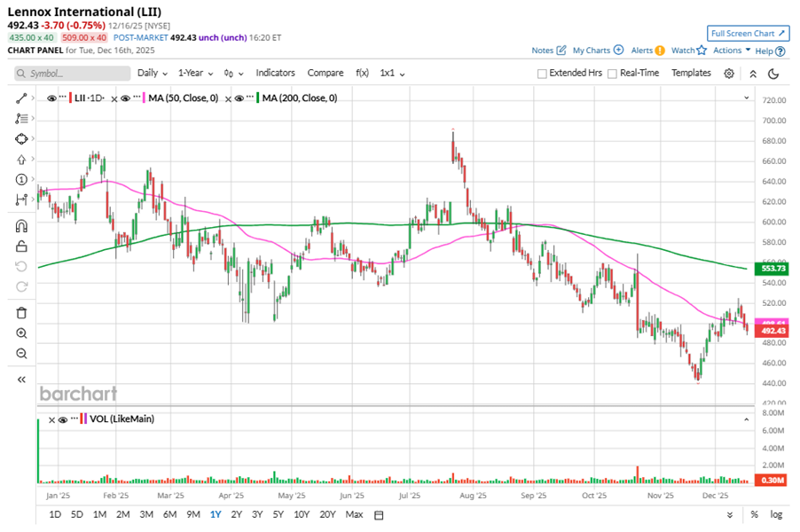Select the 6M time range
The width and height of the screenshot is (800, 532).
tap(169, 514)
